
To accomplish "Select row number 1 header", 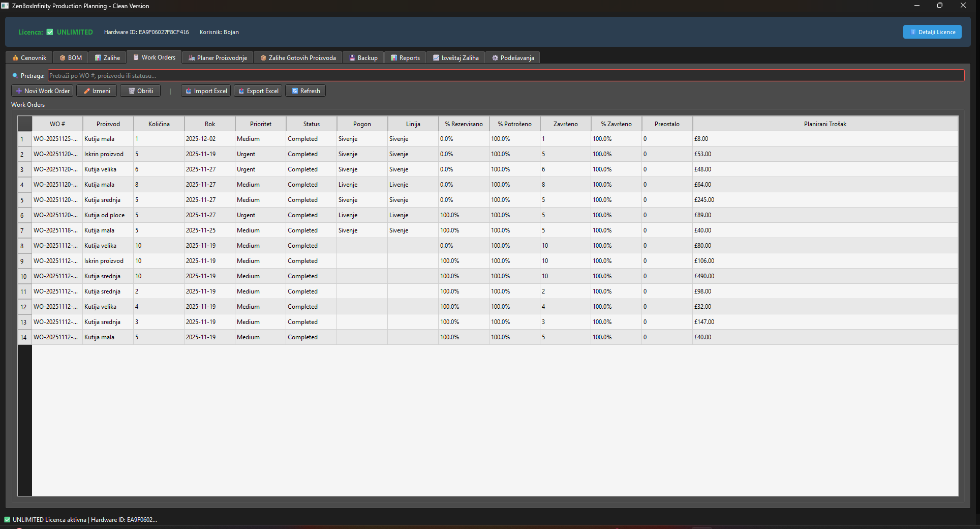I will click(x=24, y=139).
